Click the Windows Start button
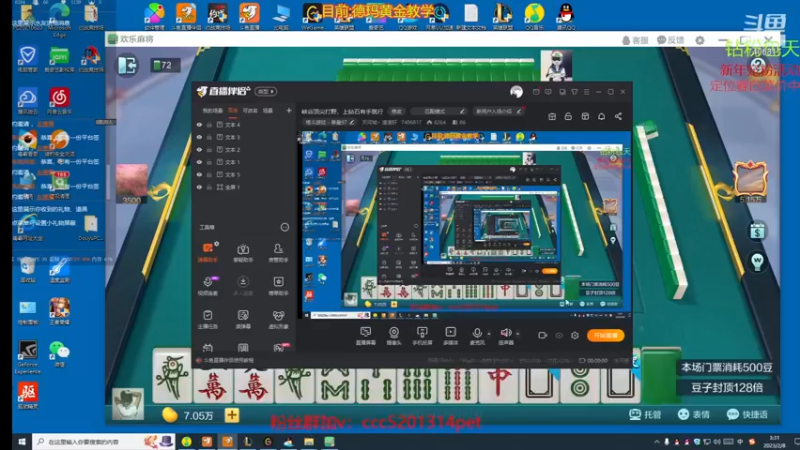 22,442
